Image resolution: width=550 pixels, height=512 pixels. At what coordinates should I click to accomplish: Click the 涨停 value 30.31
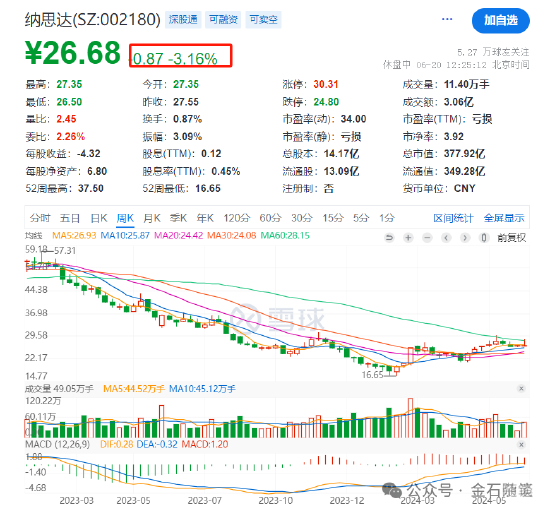click(326, 84)
